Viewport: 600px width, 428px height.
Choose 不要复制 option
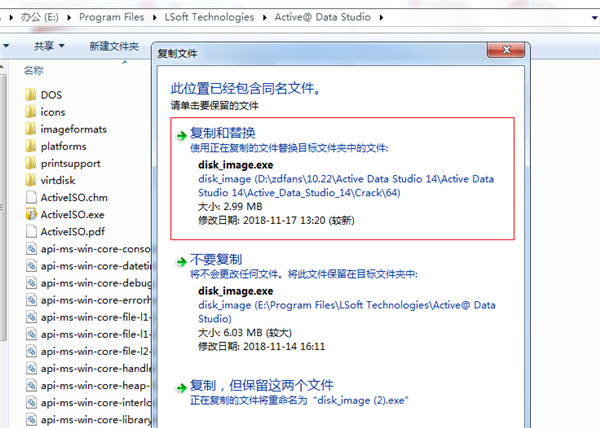click(x=342, y=304)
